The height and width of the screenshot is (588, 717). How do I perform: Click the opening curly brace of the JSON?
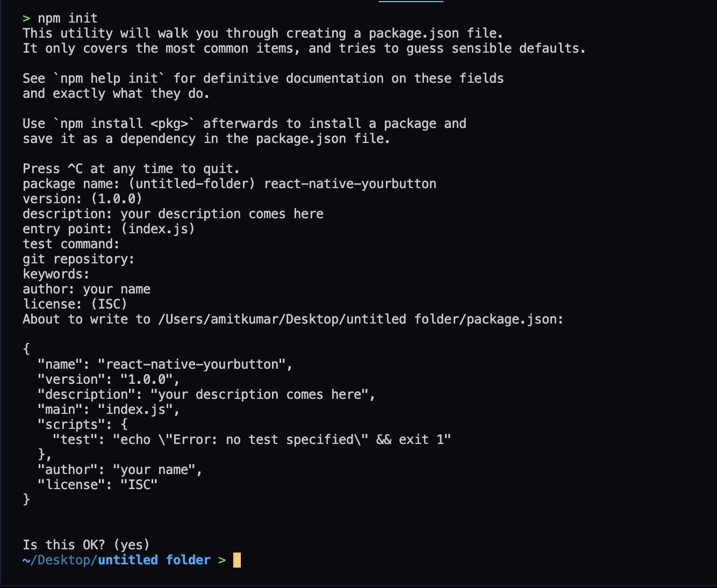26,349
